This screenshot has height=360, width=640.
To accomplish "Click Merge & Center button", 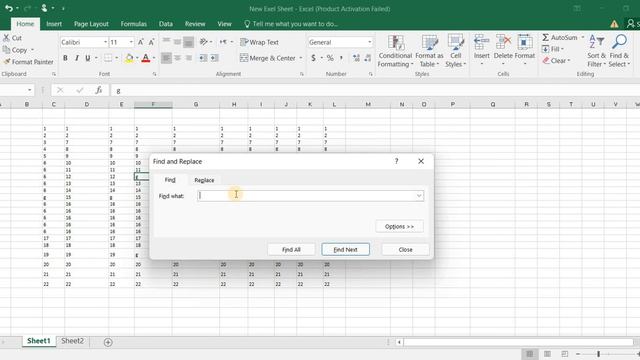I will coord(268,58).
